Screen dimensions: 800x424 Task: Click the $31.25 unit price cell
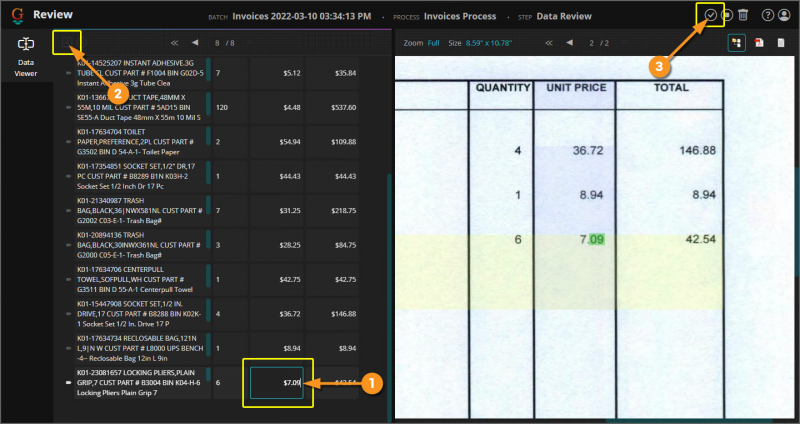pyautogui.click(x=277, y=211)
